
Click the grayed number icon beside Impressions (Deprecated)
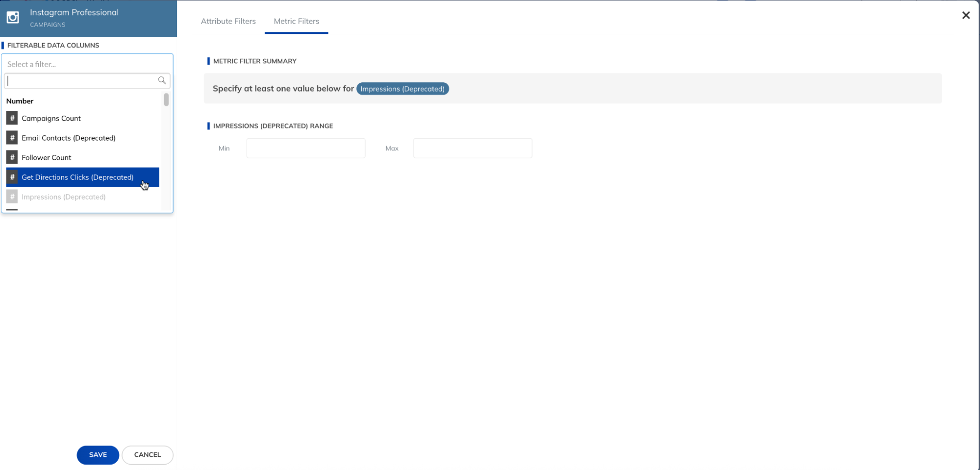coord(11,197)
